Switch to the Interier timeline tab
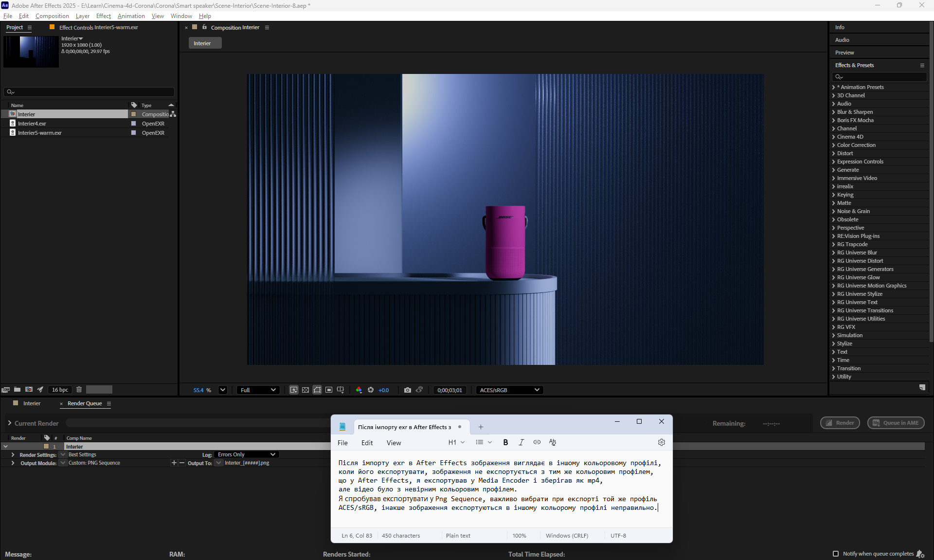This screenshot has width=934, height=560. pos(32,403)
